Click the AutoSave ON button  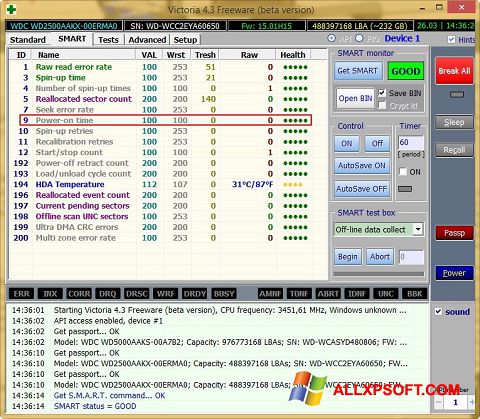[x=362, y=166]
